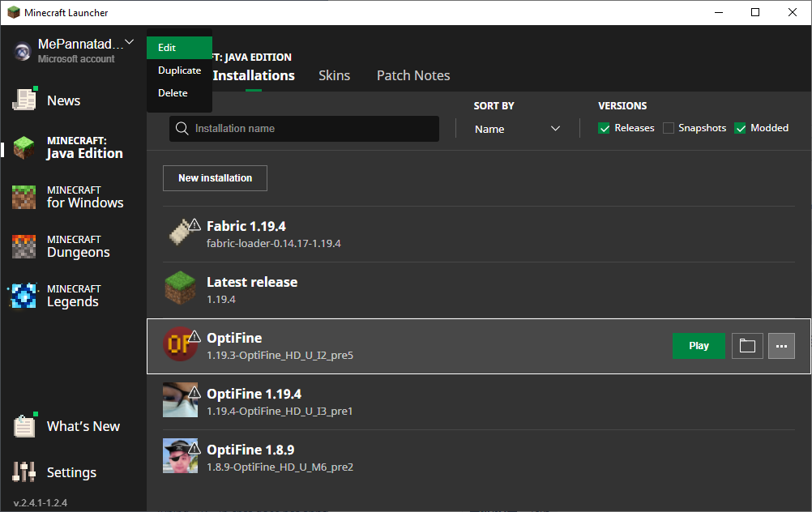812x512 pixels.
Task: Click the warning triangle on Fabric 1.19.4
Action: (194, 224)
